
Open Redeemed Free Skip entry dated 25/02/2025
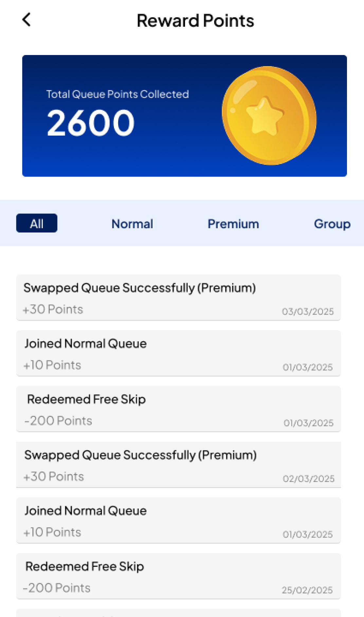[x=178, y=576]
